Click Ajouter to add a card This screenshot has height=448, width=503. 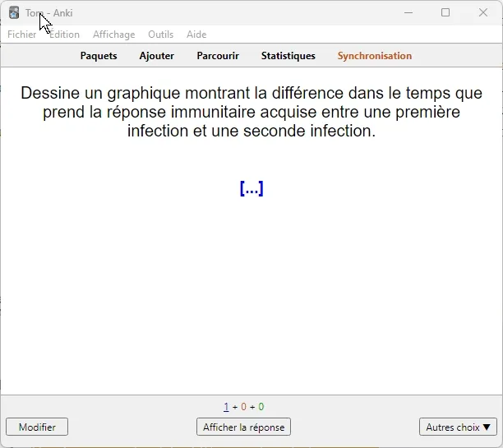pos(156,56)
